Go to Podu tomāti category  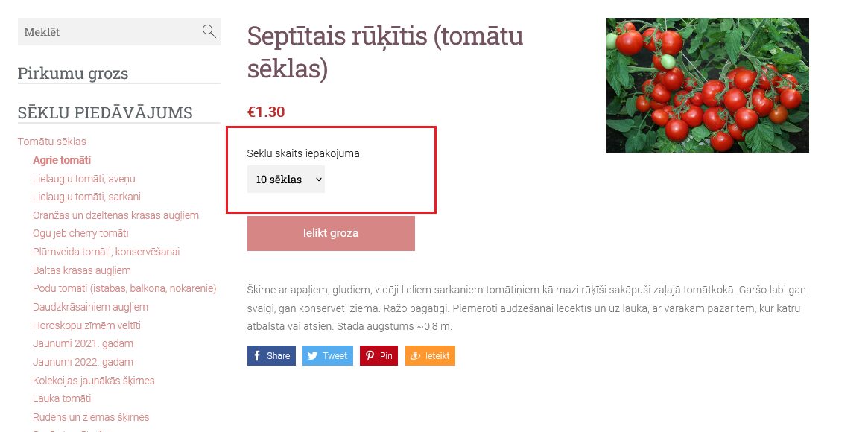click(124, 289)
